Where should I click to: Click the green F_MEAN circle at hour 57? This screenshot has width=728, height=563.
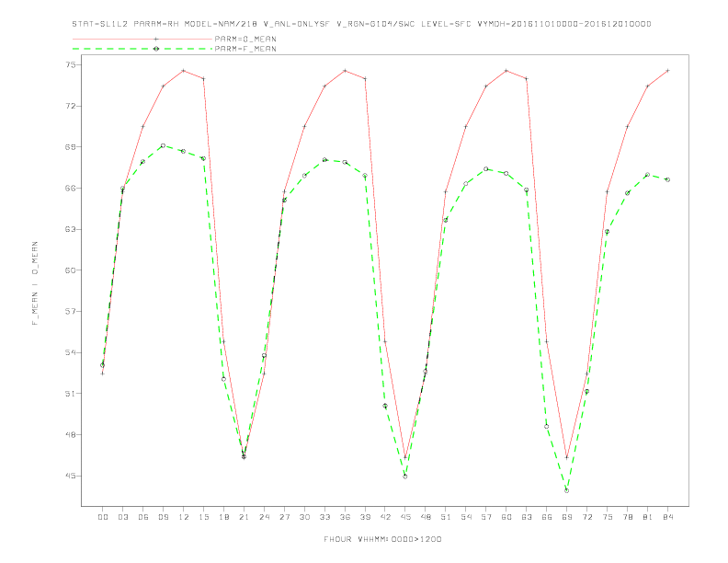(486, 169)
